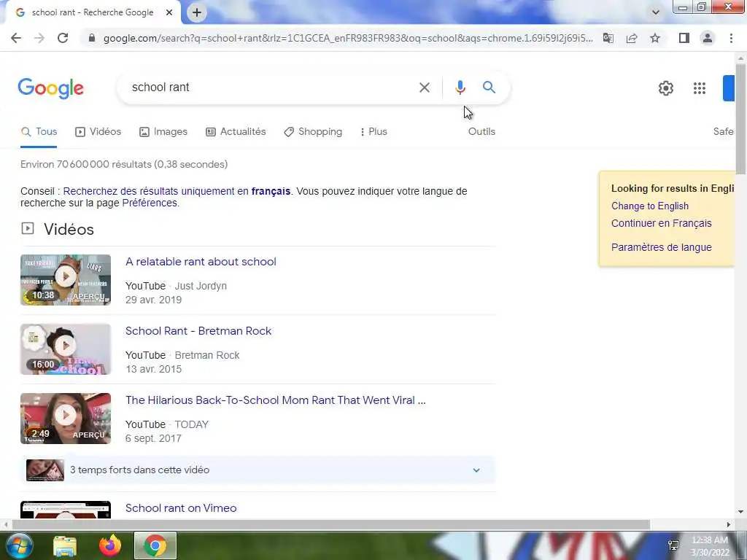View site info via the padlock icon
747x560 pixels.
(92, 38)
